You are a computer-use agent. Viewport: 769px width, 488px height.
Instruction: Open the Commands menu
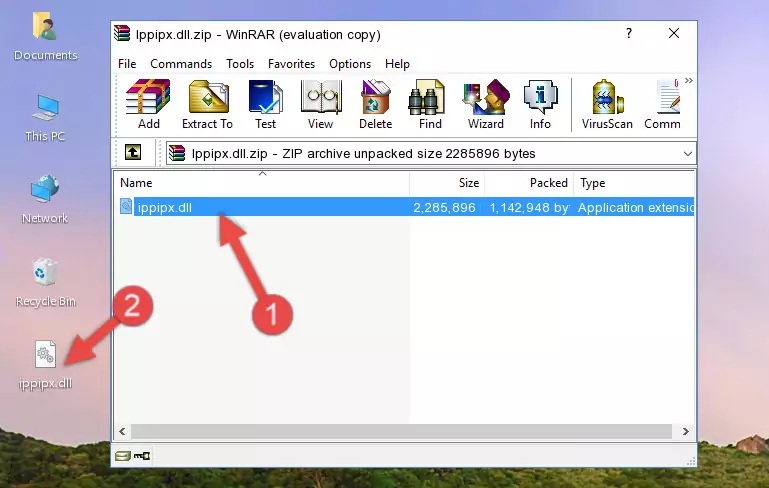tap(181, 64)
